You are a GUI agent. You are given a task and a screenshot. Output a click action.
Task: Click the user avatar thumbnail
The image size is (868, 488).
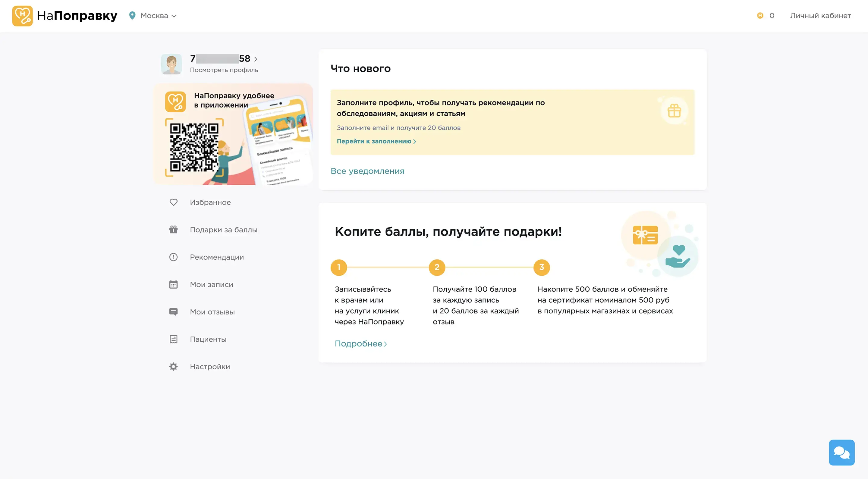click(x=171, y=64)
